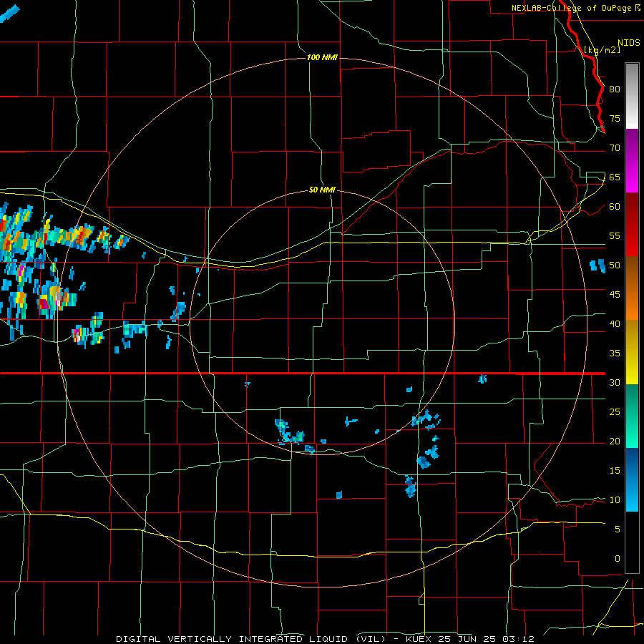This screenshot has width=644, height=644.
Task: Click the legend value 40
Action: pos(615,323)
